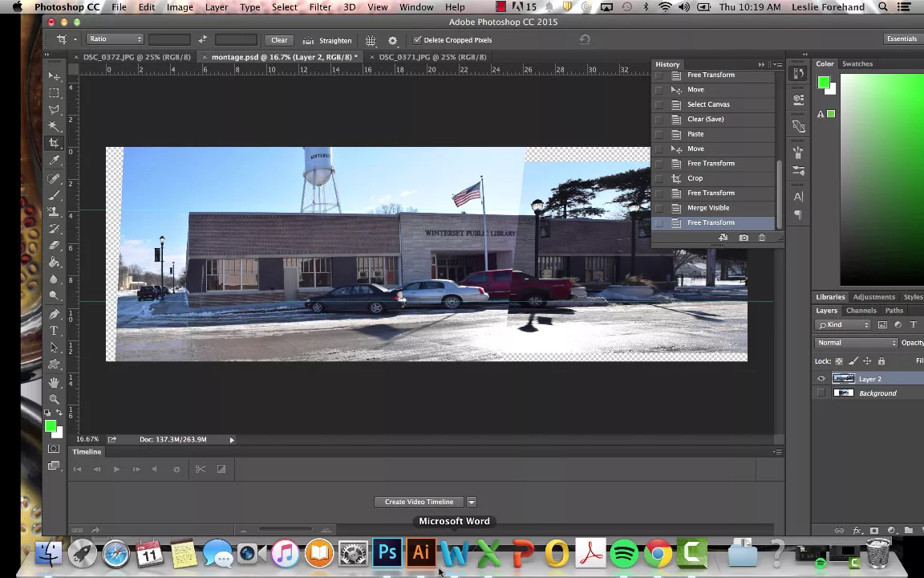Swap width and height crop values
This screenshot has height=578, width=924.
coord(202,39)
